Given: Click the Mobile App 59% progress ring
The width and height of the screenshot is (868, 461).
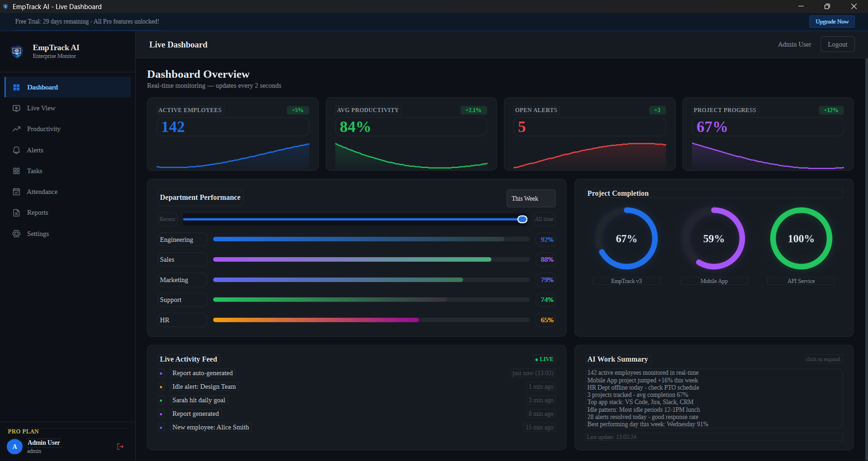Looking at the screenshot, I should 714,239.
